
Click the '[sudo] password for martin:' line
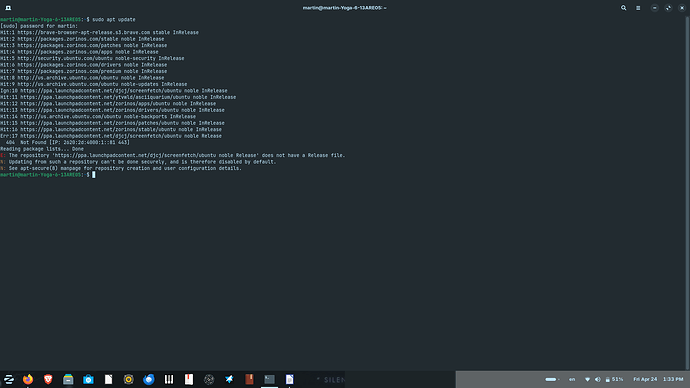click(x=39, y=26)
